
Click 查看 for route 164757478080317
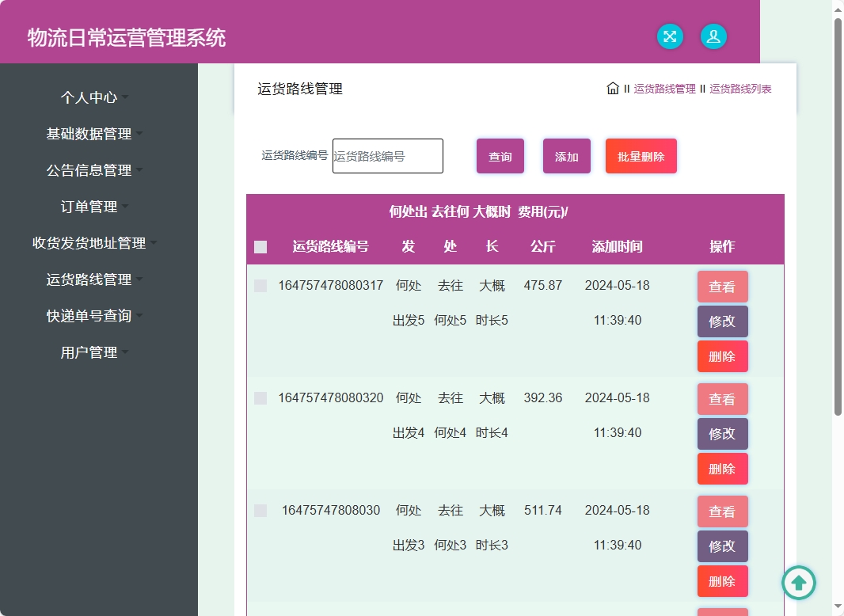coord(722,286)
